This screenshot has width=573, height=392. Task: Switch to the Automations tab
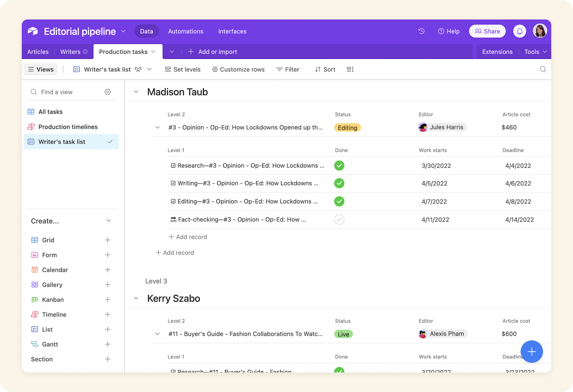[x=185, y=31]
